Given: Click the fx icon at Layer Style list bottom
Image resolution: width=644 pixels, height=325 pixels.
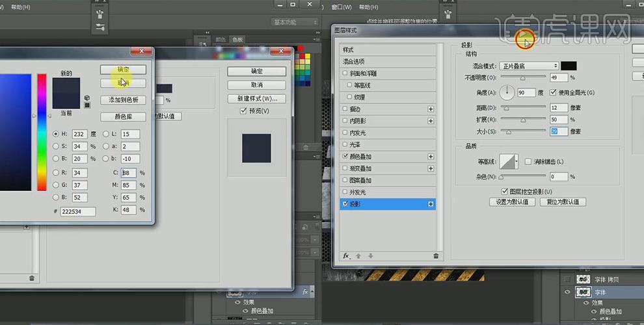Looking at the screenshot, I should click(x=347, y=255).
